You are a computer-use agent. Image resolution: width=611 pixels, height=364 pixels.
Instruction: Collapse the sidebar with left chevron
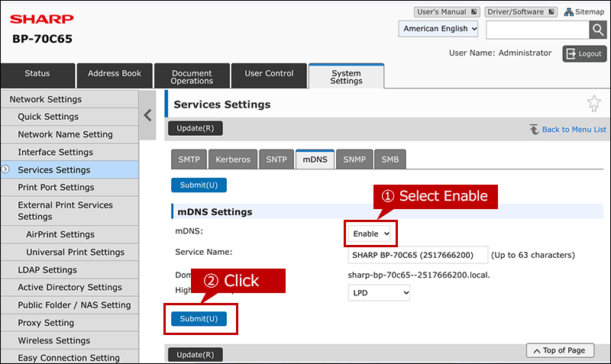[147, 115]
